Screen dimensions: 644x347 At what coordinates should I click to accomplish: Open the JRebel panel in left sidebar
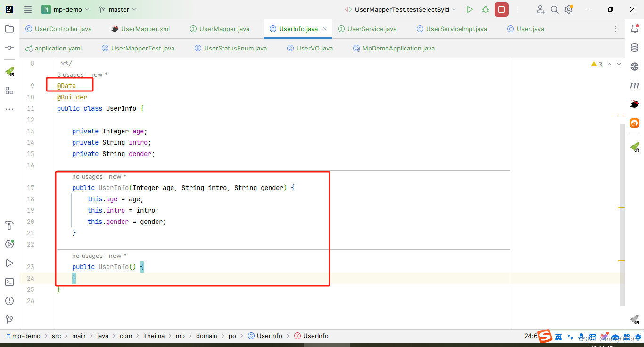[x=9, y=72]
